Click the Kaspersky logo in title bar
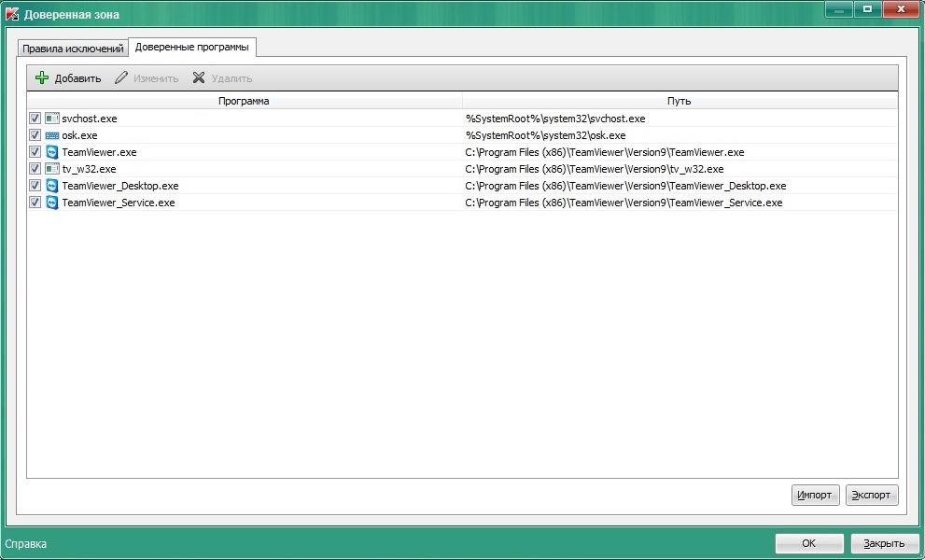 pos(12,14)
